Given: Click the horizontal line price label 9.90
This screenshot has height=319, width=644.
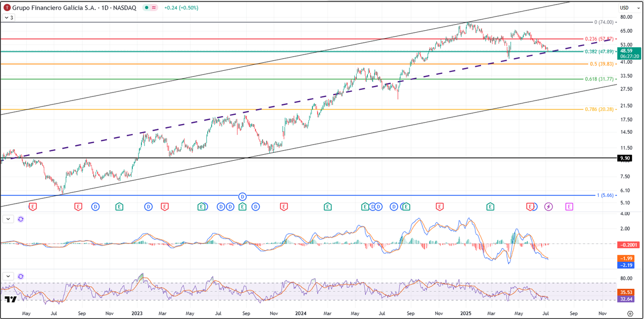Looking at the screenshot, I should coord(624,158).
